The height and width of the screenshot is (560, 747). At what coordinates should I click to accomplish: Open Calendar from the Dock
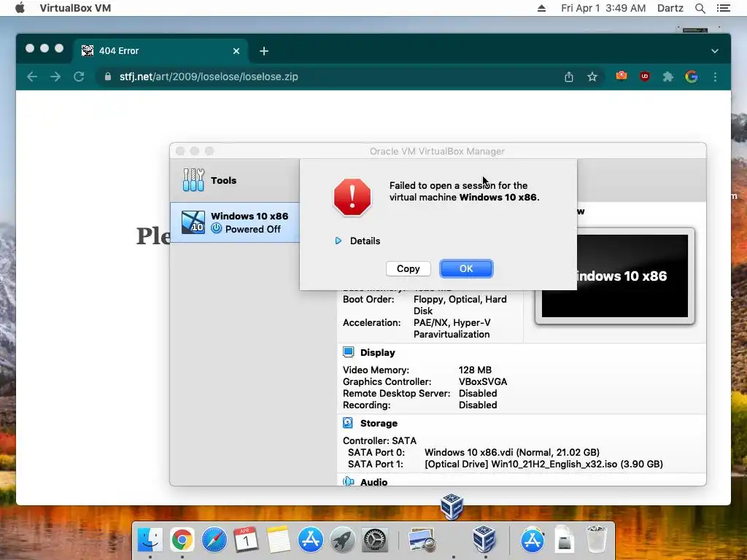pyautogui.click(x=246, y=540)
